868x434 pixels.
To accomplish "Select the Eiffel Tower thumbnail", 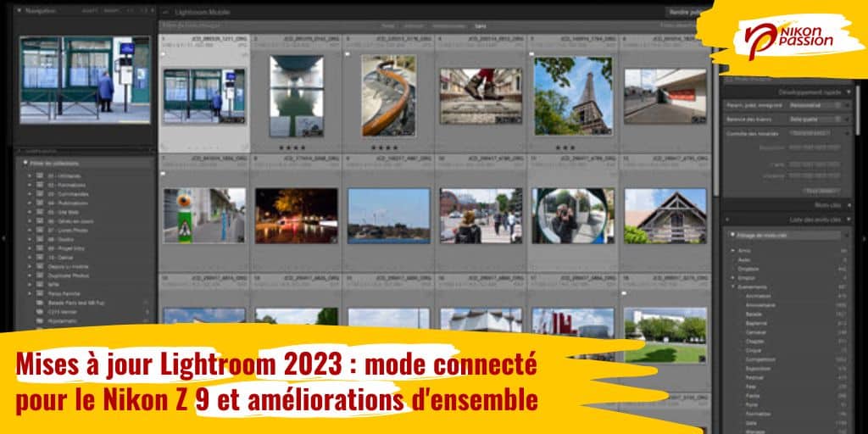I will (573, 95).
